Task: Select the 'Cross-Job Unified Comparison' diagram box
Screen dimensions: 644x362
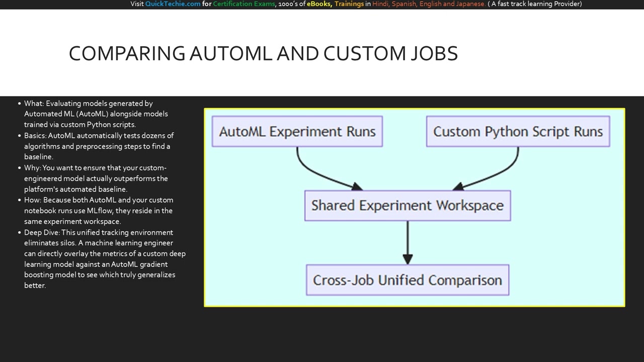Action: [x=408, y=280]
